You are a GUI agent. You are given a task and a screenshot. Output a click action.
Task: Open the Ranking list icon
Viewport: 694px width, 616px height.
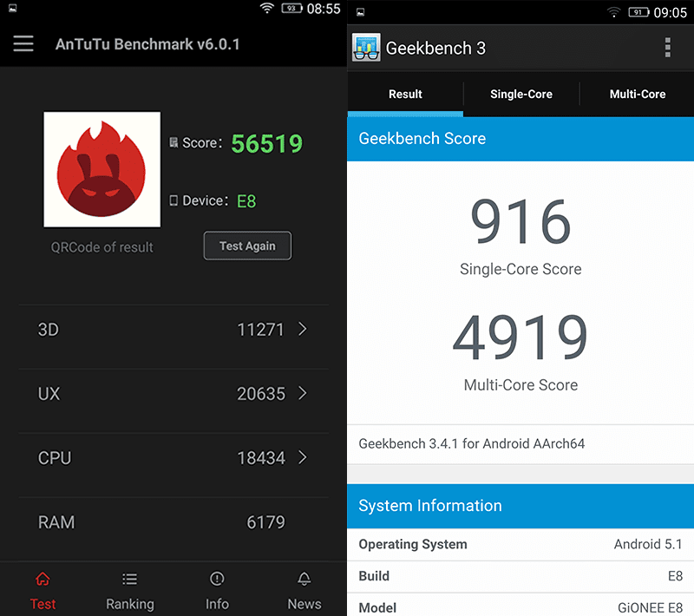pyautogui.click(x=129, y=579)
